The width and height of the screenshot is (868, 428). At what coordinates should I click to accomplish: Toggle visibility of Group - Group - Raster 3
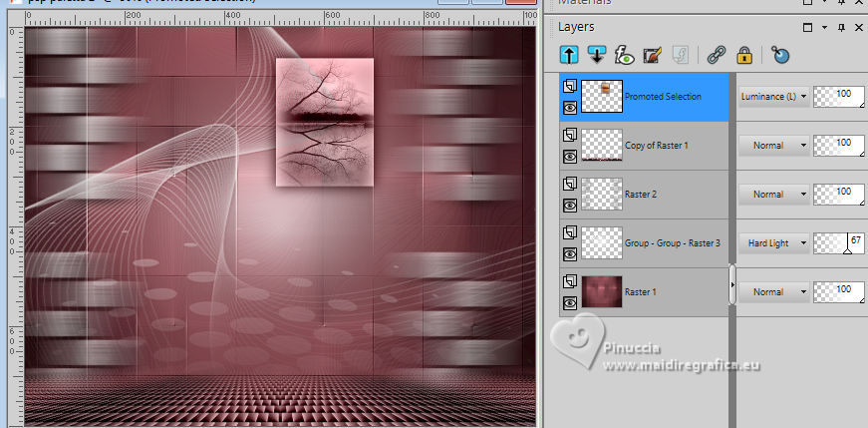570,254
